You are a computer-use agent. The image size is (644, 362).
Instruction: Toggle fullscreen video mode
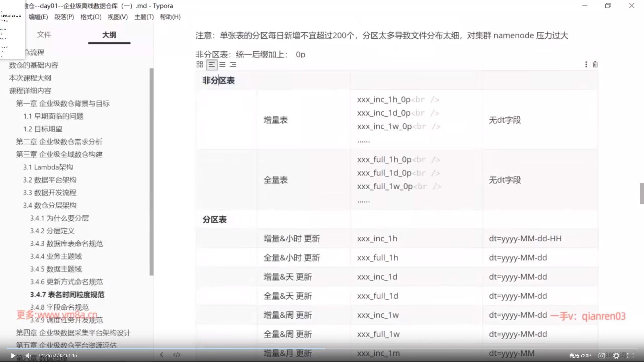click(x=631, y=356)
